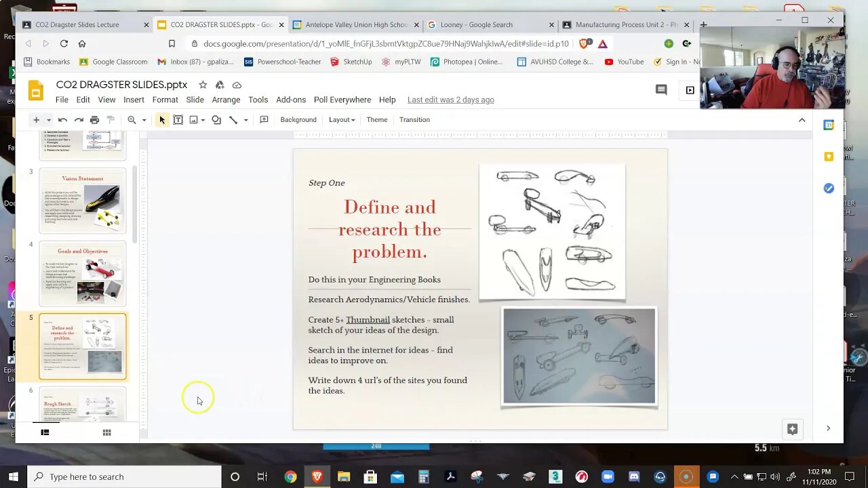Click the cloud document status icon
Screen dimensions: 868x488
(x=237, y=85)
